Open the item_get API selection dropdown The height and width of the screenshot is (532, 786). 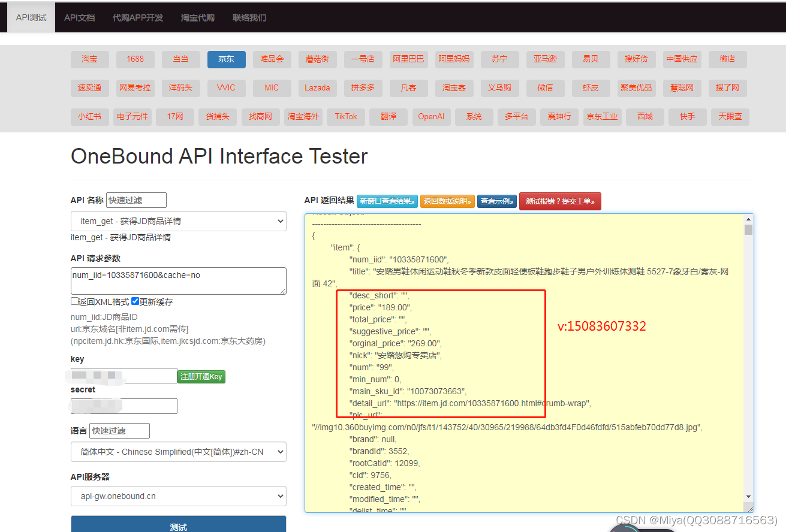178,221
